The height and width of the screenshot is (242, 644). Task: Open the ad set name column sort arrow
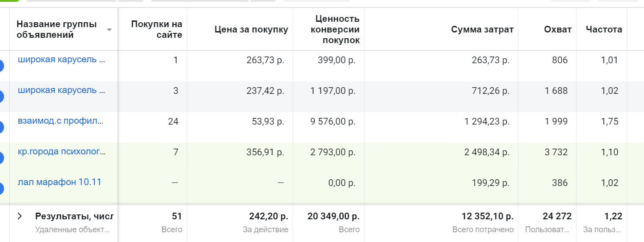(x=109, y=30)
